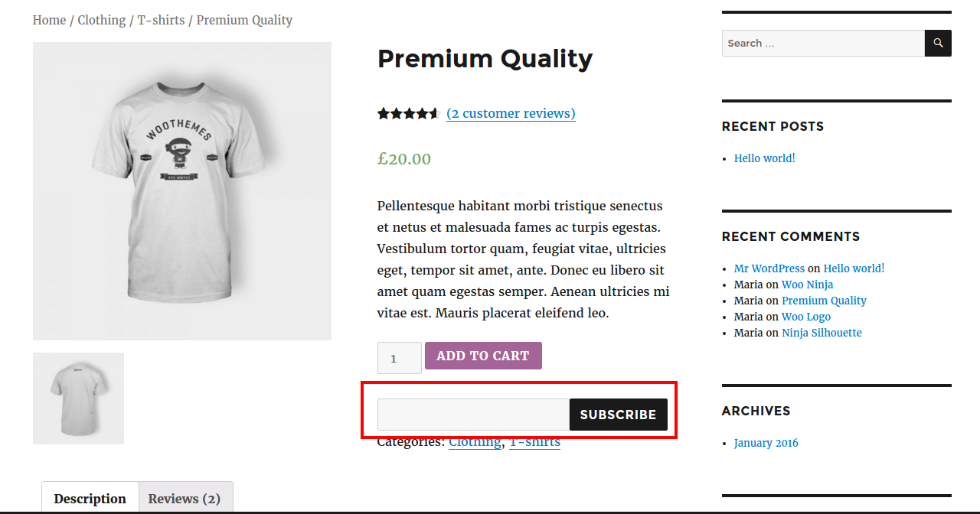
Task: Click the star rating icons
Action: [408, 114]
